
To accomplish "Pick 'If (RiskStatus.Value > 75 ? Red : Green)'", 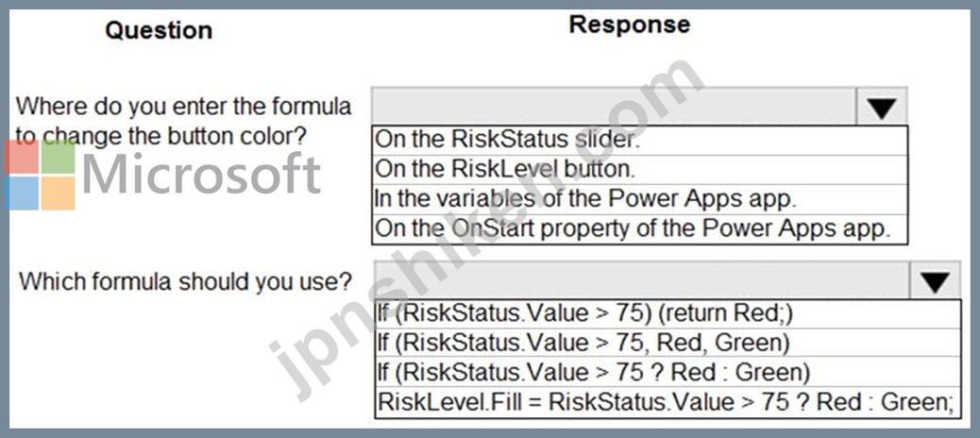I will coord(668,372).
